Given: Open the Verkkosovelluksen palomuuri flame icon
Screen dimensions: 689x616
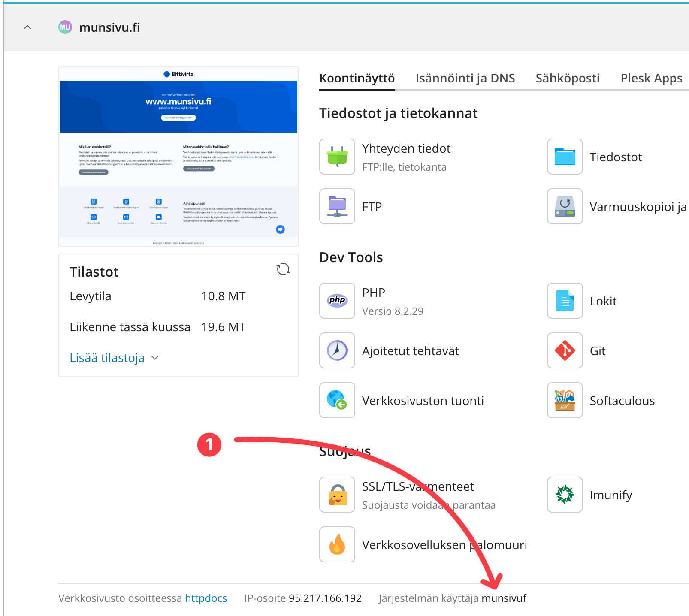Looking at the screenshot, I should 337,544.
